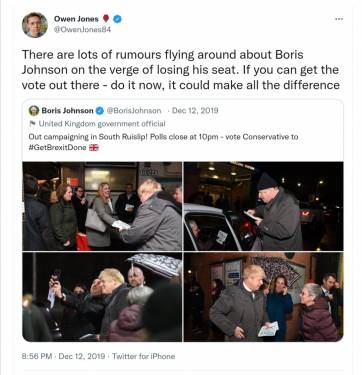Open bottom-left selfie photo under umbrella
This screenshot has height=375, width=362.
point(102,297)
